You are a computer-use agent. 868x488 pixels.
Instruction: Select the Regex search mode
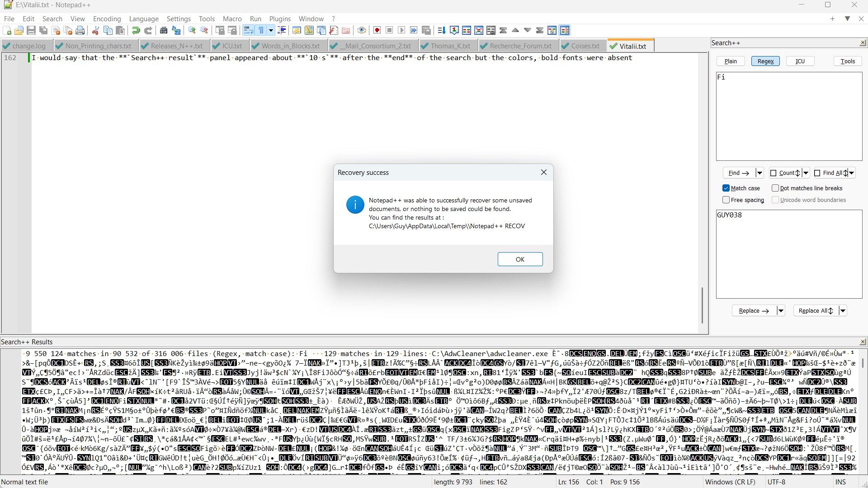pos(765,61)
